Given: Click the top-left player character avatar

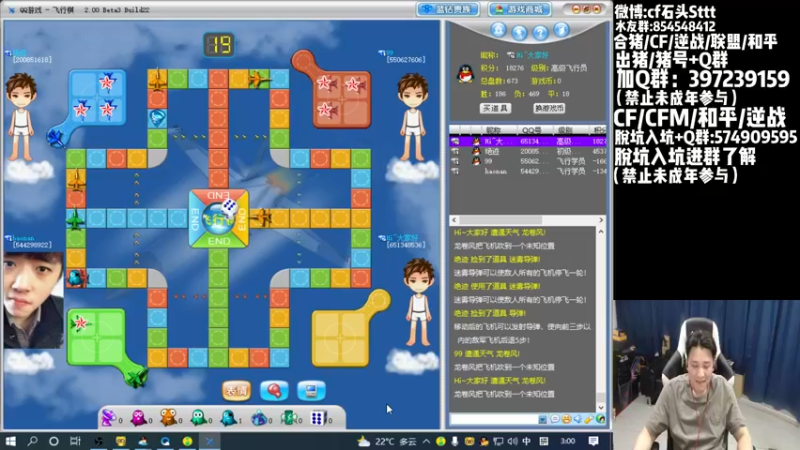Looking at the screenshot, I should [21, 117].
